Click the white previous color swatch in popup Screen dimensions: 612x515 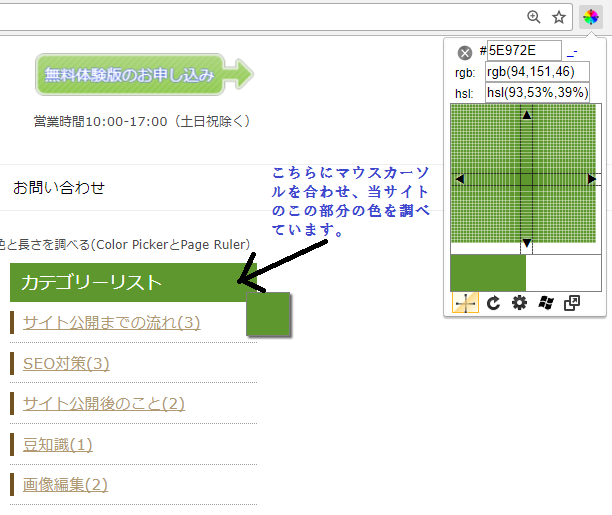tap(563, 273)
